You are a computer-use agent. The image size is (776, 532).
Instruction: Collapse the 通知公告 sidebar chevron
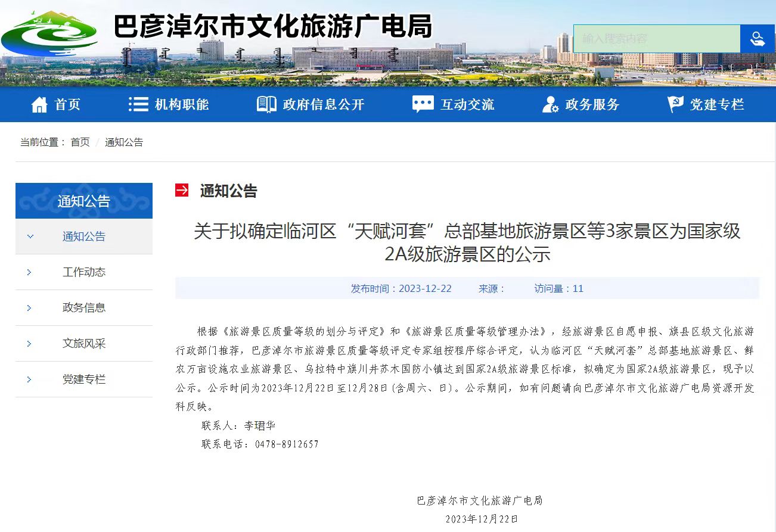pos(30,237)
